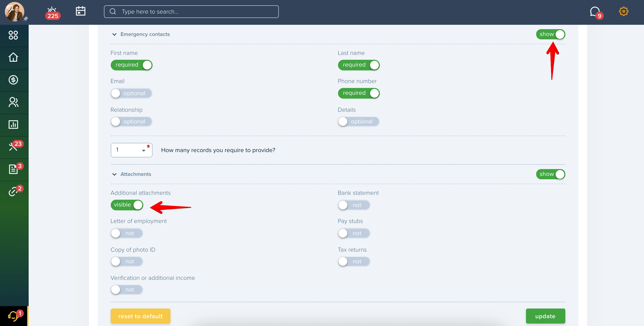Collapse the Attachments section chevron
Screen dimensions: 644x326
click(114, 174)
